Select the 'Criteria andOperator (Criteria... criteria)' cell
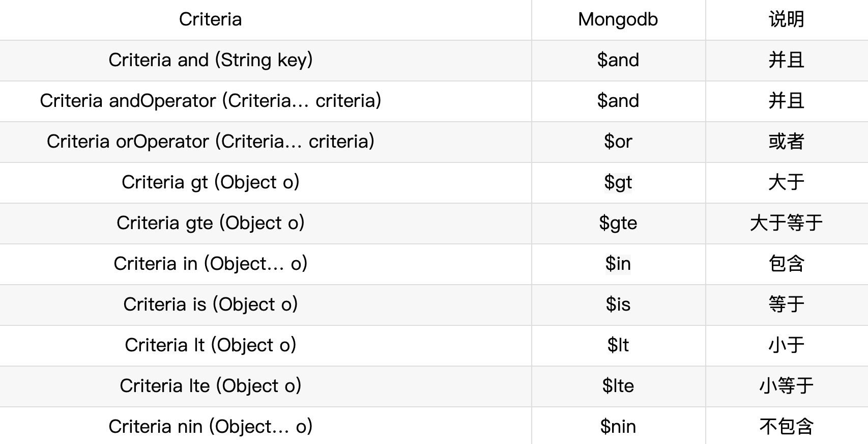Viewport: 868px width, 444px height. coord(210,101)
